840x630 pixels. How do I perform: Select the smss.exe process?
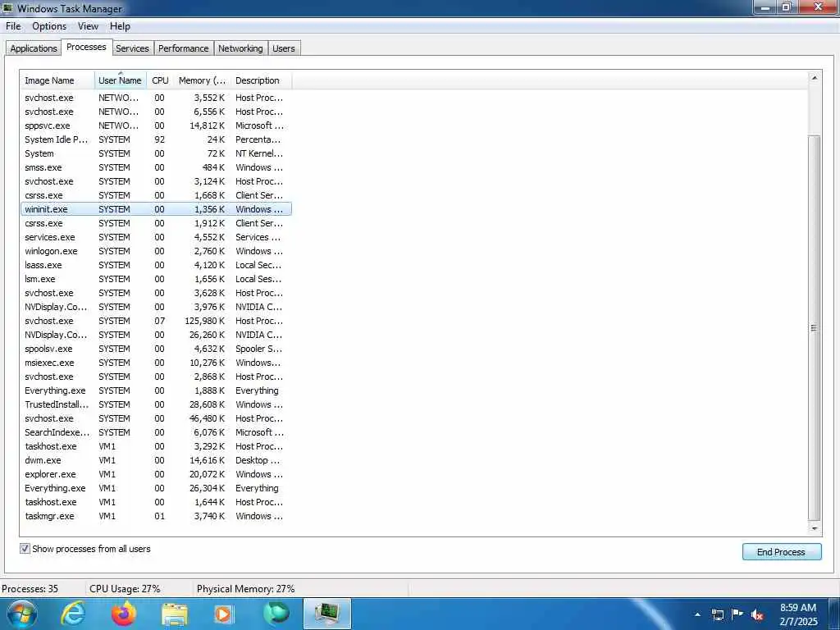point(156,167)
